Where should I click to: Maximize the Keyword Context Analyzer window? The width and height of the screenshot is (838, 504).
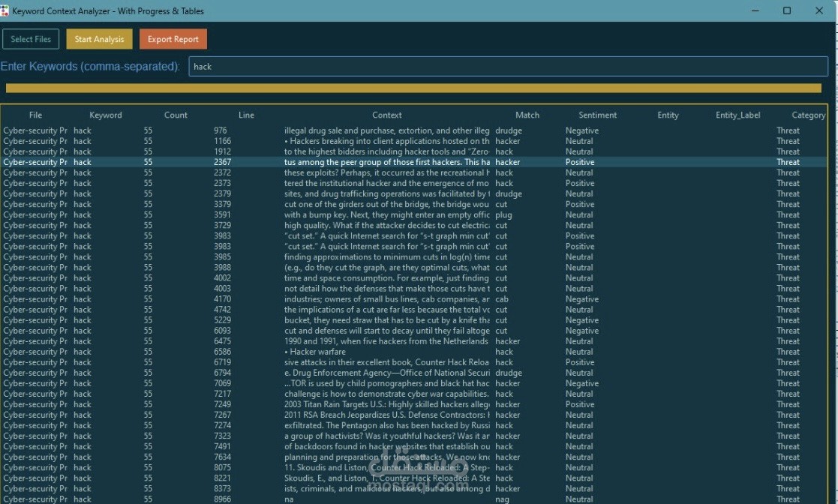coord(787,10)
